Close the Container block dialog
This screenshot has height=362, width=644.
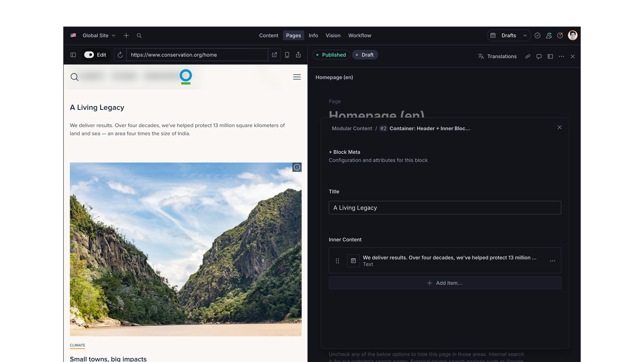pos(559,128)
